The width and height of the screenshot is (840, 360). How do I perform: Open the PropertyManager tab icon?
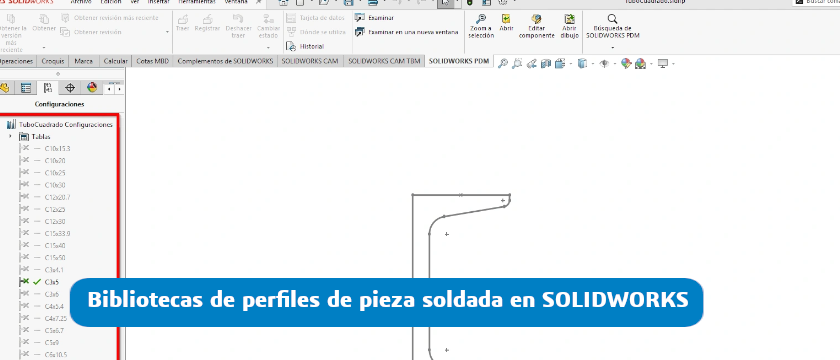point(26,88)
